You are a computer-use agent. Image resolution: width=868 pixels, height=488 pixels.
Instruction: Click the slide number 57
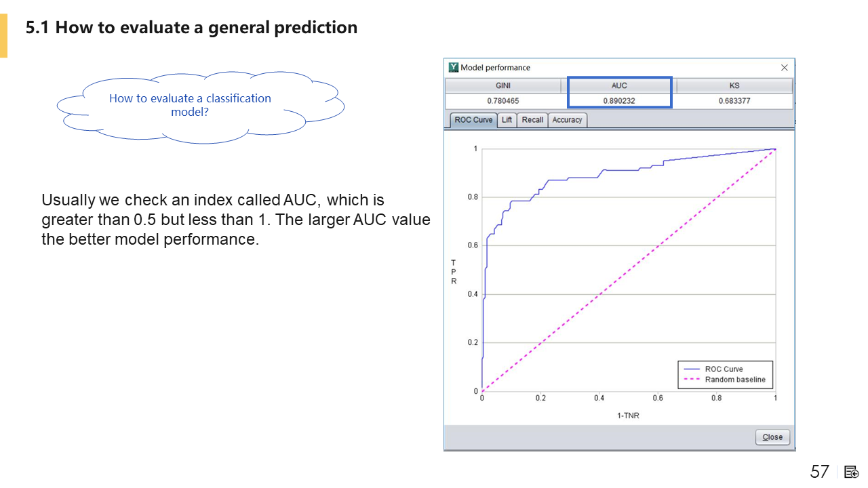(x=819, y=472)
